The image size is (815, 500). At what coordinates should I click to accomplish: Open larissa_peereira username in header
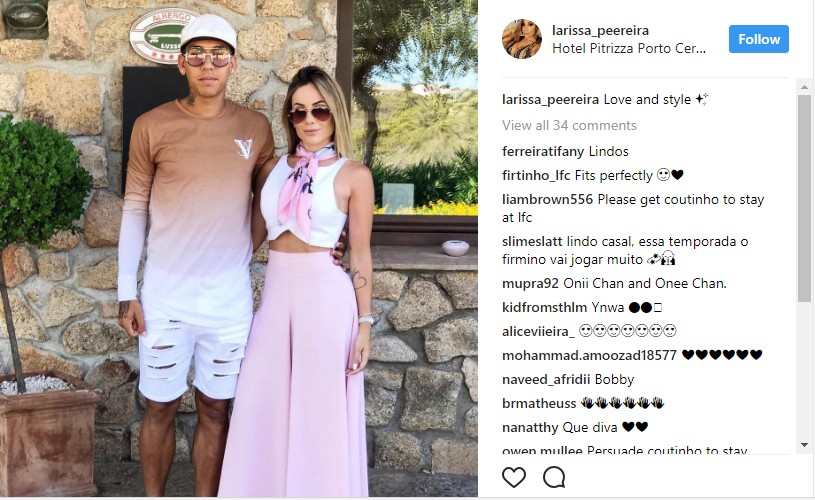tap(600, 30)
